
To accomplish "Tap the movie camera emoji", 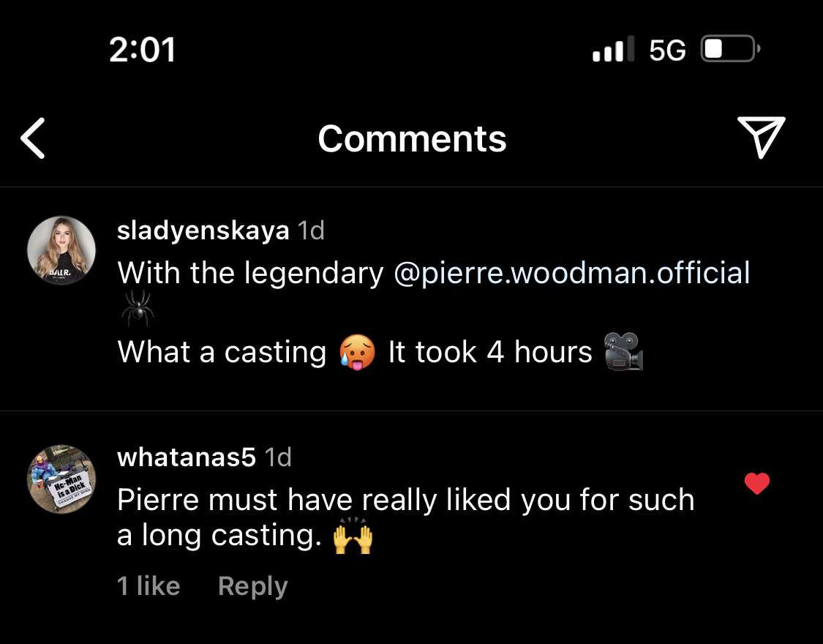I will click(623, 352).
